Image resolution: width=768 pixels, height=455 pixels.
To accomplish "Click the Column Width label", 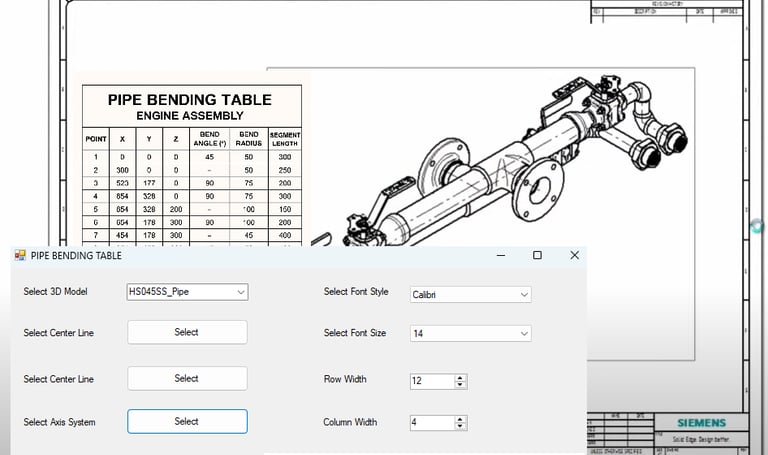I will point(350,422).
